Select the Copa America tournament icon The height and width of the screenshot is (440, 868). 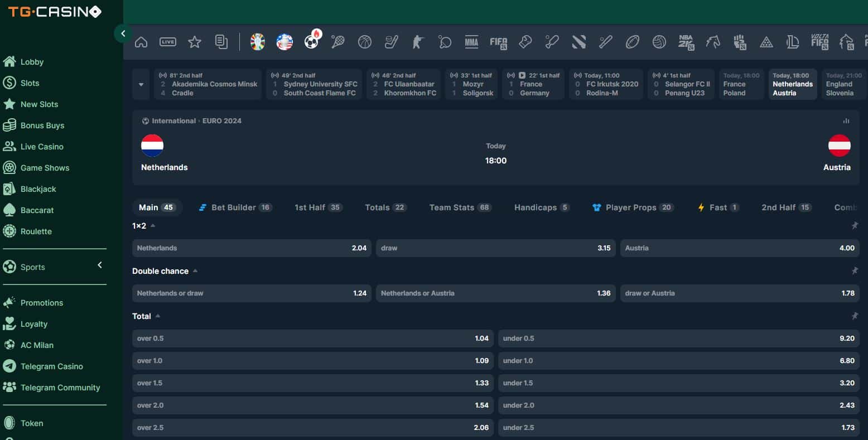[x=284, y=42]
